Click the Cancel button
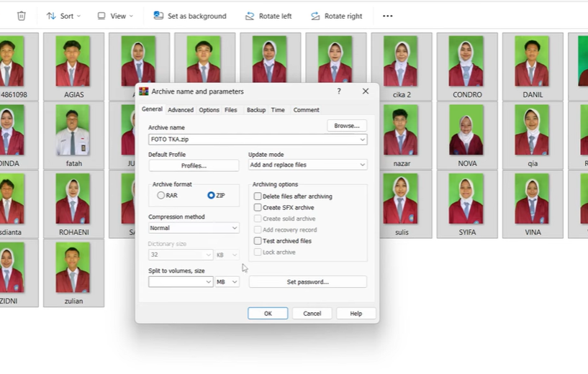 click(312, 314)
